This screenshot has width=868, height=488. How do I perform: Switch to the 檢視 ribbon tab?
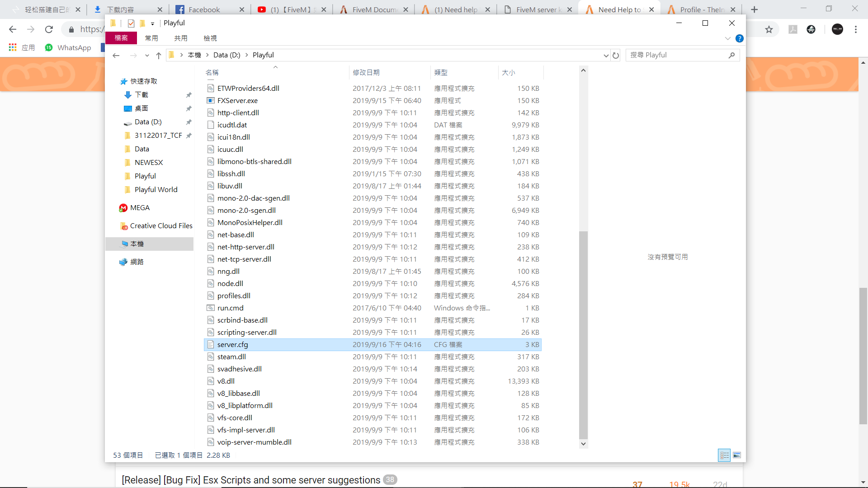tap(210, 38)
